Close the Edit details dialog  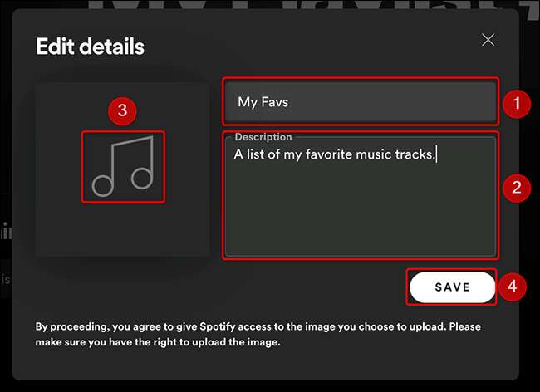click(488, 40)
